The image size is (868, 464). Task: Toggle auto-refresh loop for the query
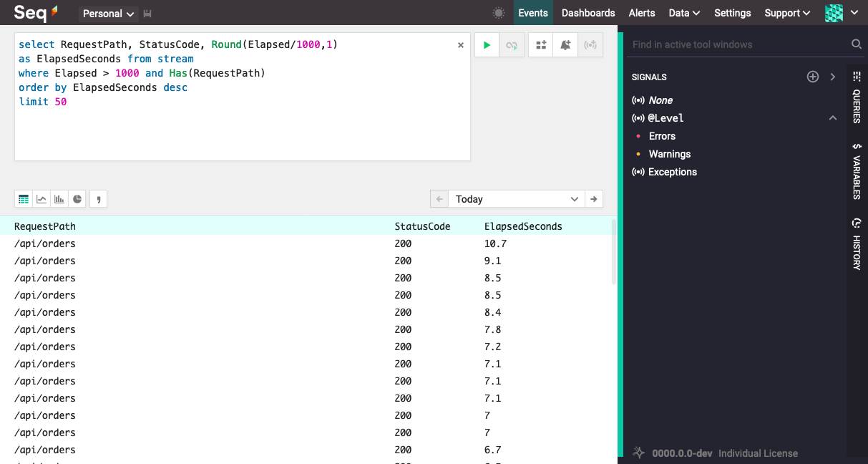point(511,45)
